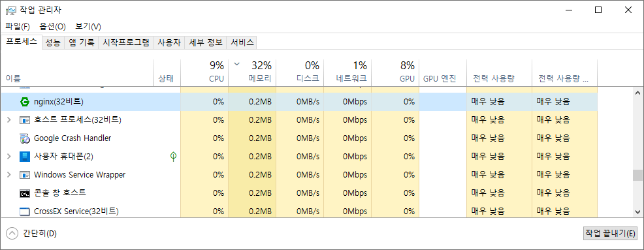Viewport: 644px width, 250px height.
Task: Expand the Windows Service Wrapper group
Action: [x=9, y=174]
